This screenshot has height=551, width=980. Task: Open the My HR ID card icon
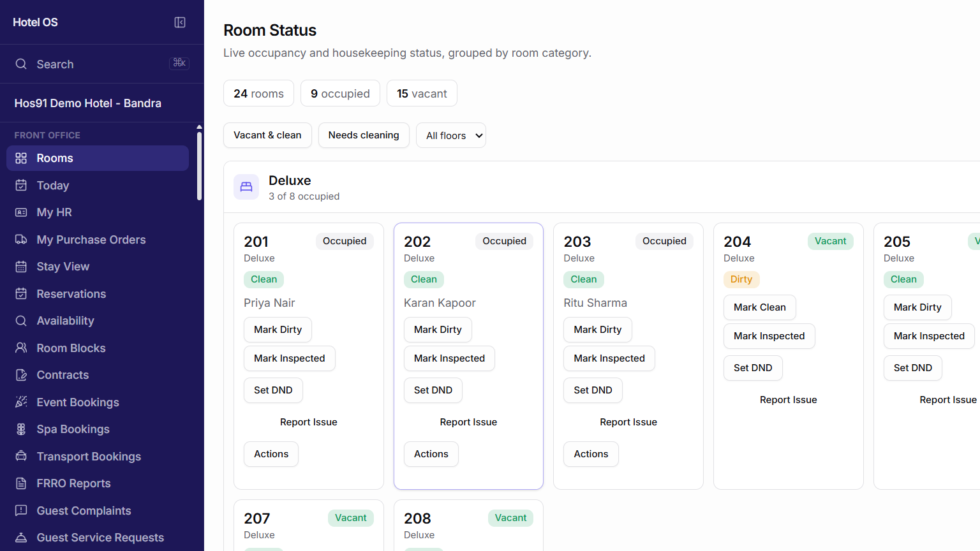[21, 212]
